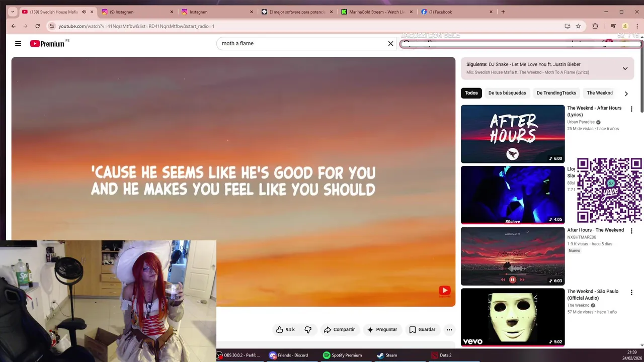Click the Preguntar ask button
Viewport: 644px width, 362px height.
click(x=382, y=330)
